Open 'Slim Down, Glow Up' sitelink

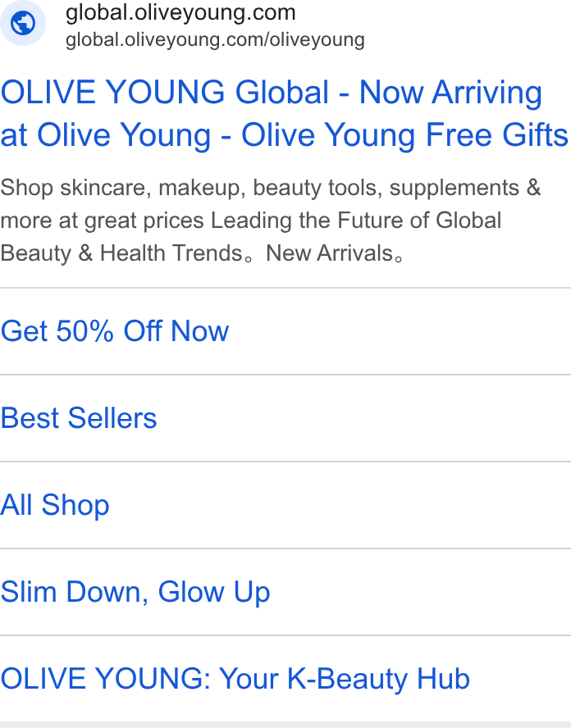point(135,592)
